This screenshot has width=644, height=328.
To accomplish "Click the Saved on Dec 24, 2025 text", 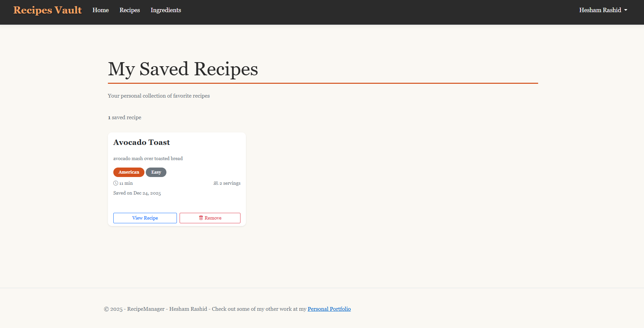I will point(137,193).
